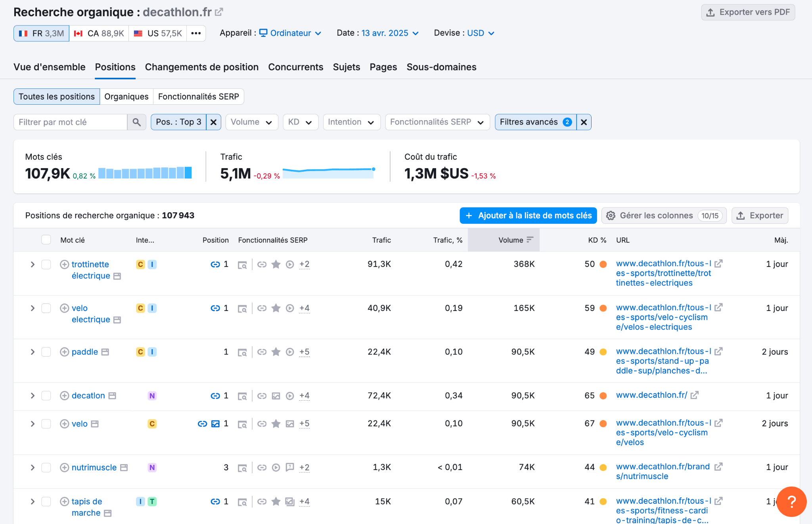Click the search magnifier icon in keyword filter
812x524 pixels.
tap(136, 122)
